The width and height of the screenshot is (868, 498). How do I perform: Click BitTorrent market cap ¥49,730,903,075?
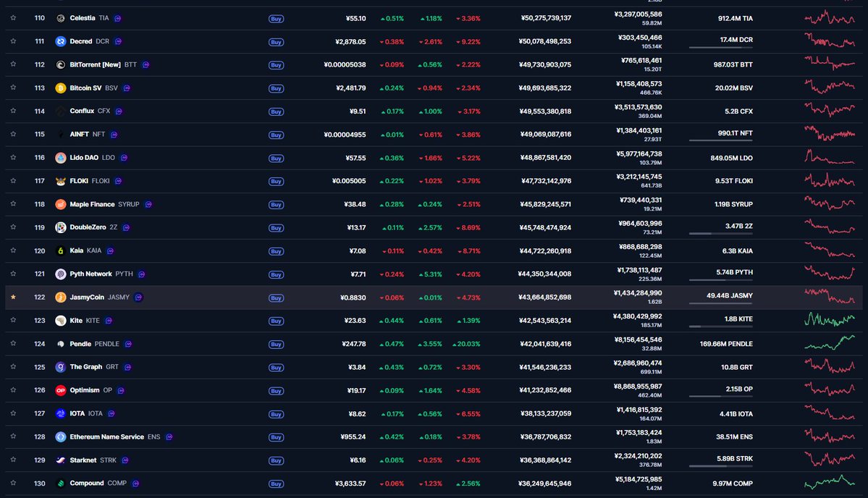coord(544,64)
